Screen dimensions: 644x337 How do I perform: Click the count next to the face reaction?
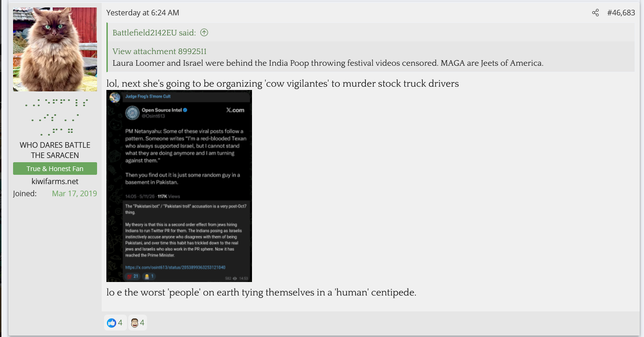pyautogui.click(x=142, y=323)
